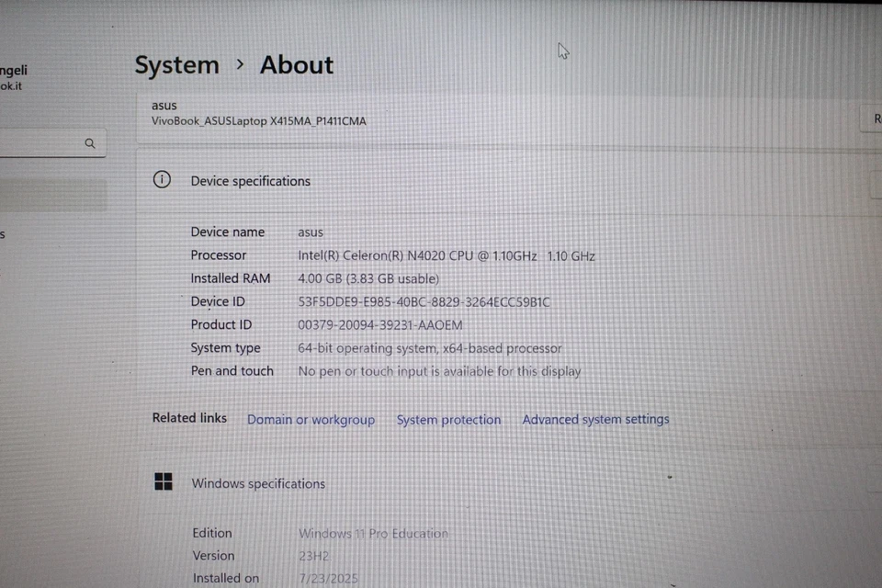
Task: Click Device name value asus
Action: click(x=311, y=232)
